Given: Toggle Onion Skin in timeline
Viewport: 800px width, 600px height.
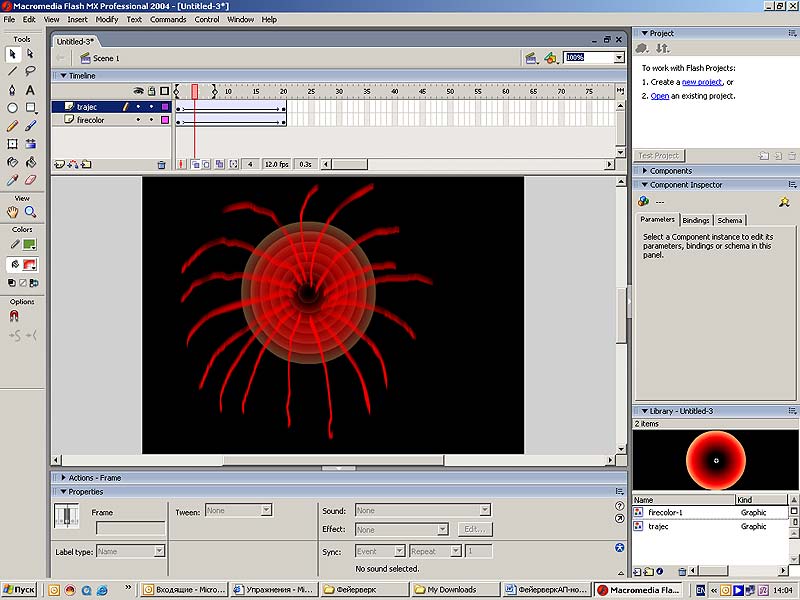Looking at the screenshot, I should [195, 164].
